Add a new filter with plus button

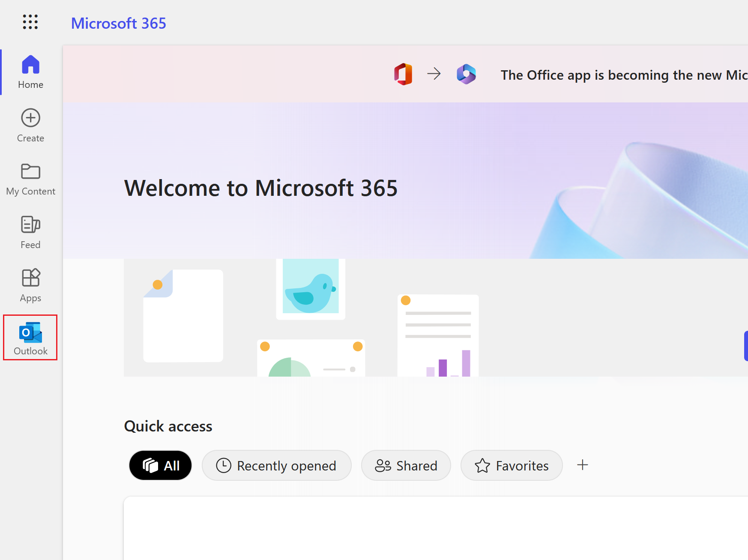point(583,465)
